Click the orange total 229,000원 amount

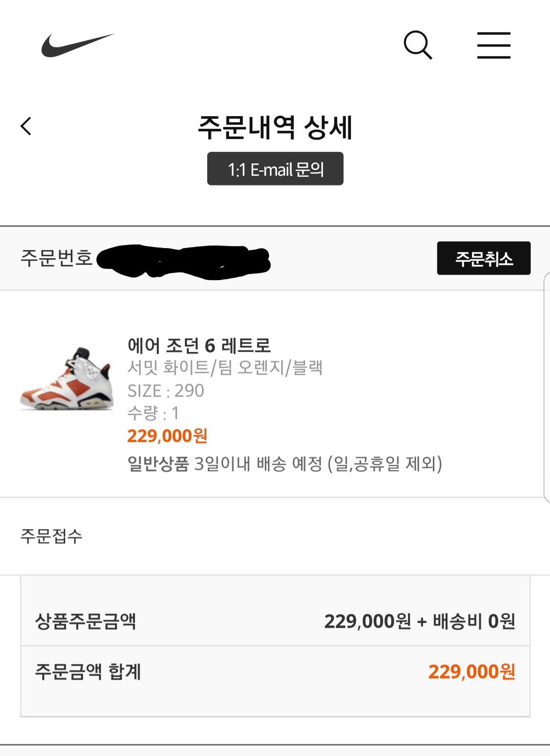click(472, 672)
